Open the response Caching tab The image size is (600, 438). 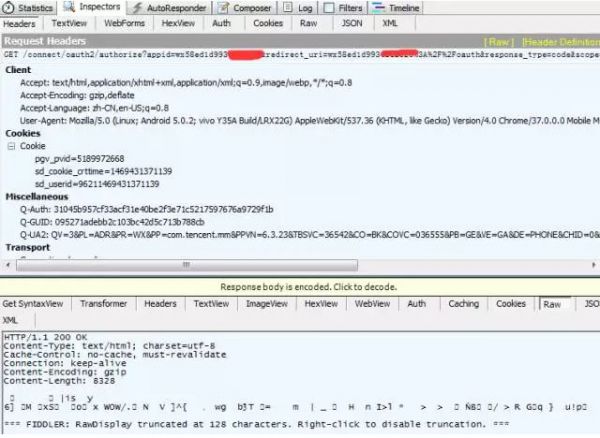pos(463,303)
